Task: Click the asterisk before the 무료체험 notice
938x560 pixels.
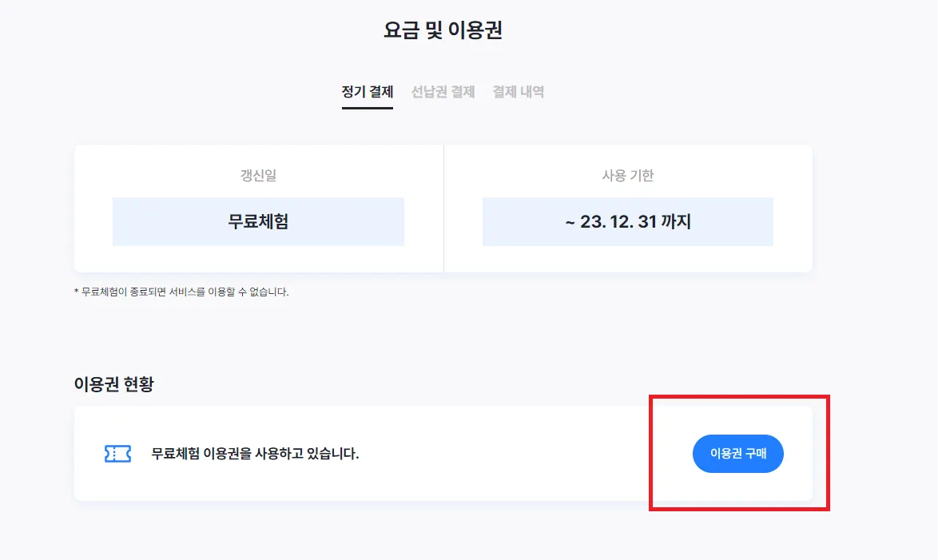Action: pyautogui.click(x=76, y=292)
